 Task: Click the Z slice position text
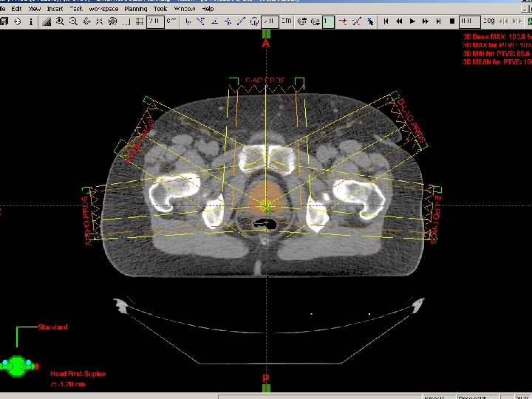[67, 384]
